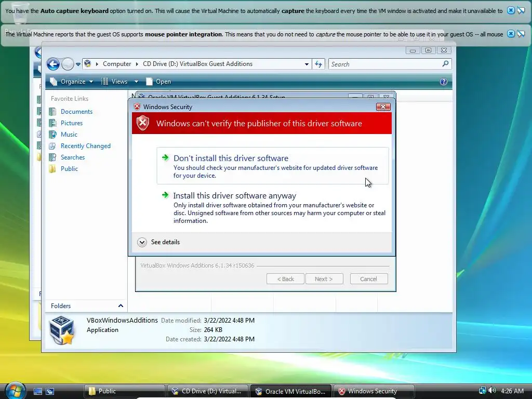This screenshot has height=399, width=532.
Task: Click the Views toolbar button
Action: tap(115, 82)
